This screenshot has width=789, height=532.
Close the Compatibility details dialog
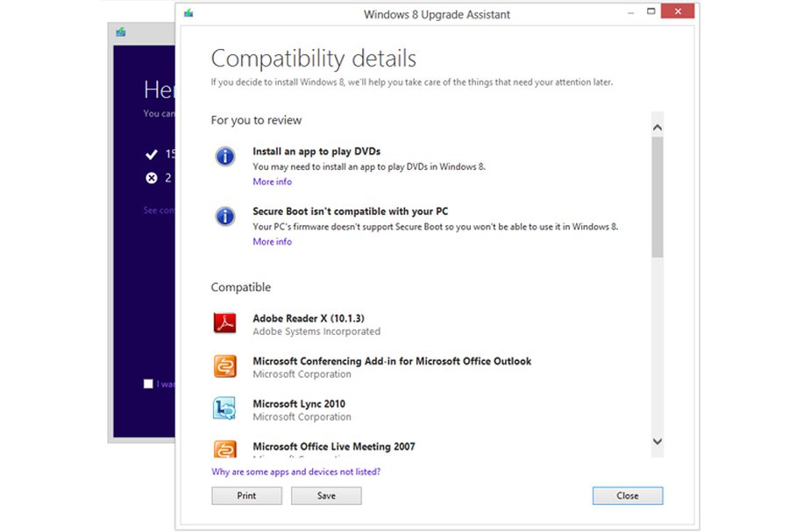pos(627,496)
